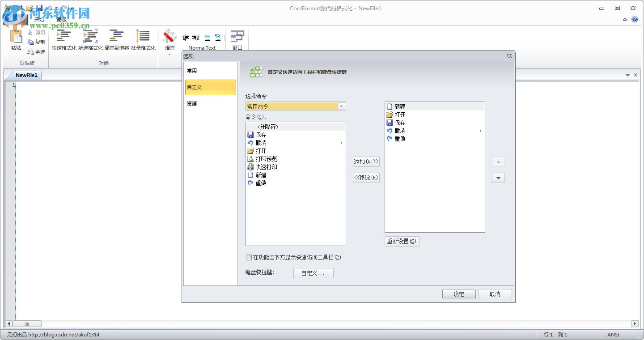Image resolution: width=644 pixels, height=340 pixels.
Task: Confirm the dialog with 确定
Action: pos(459,294)
